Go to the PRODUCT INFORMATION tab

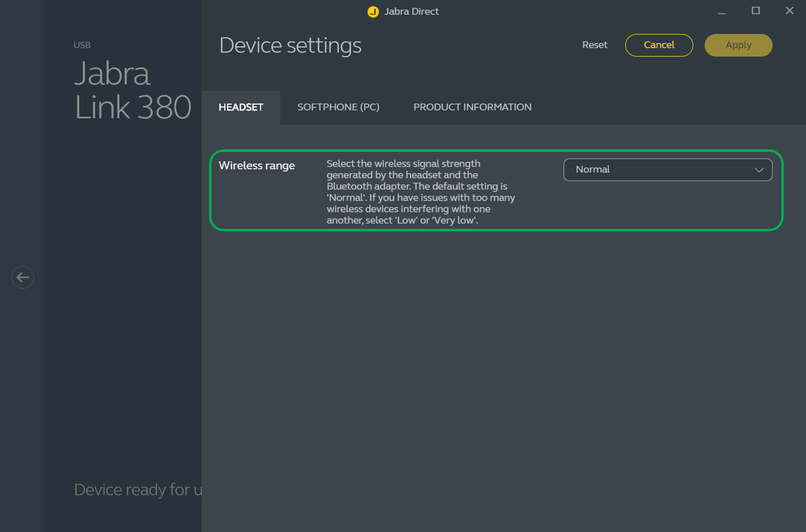click(x=472, y=107)
